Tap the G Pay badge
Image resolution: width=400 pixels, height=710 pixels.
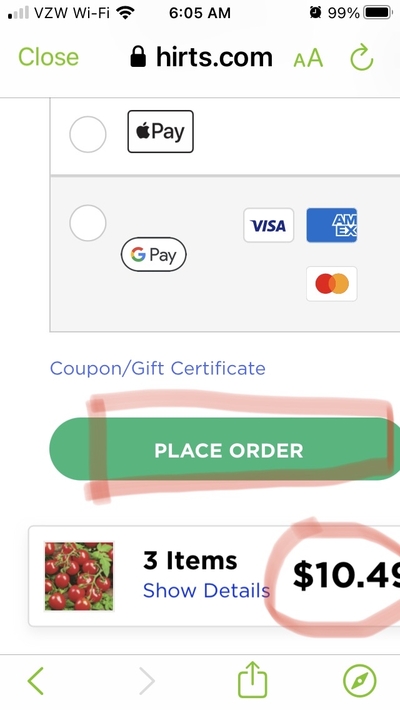click(154, 254)
